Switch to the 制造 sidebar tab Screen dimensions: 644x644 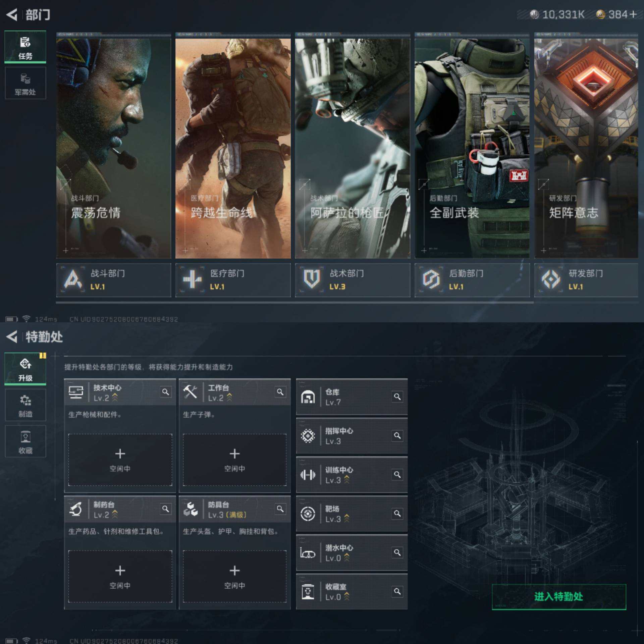25,405
